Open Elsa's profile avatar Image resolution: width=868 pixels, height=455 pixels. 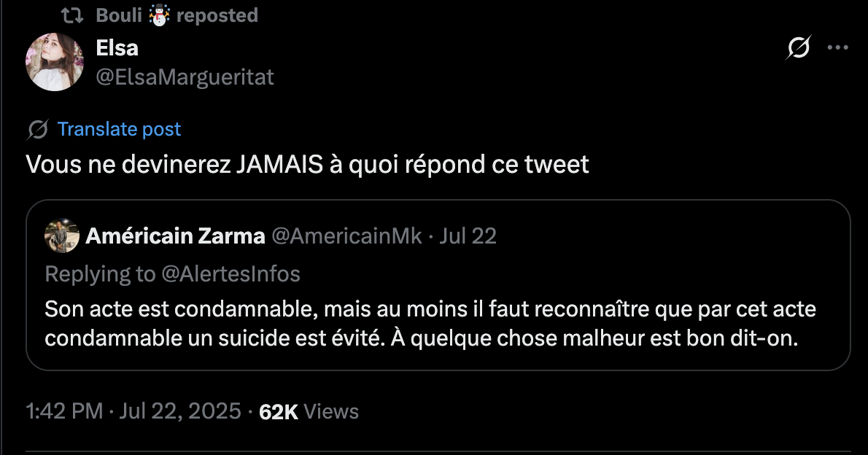tap(54, 62)
